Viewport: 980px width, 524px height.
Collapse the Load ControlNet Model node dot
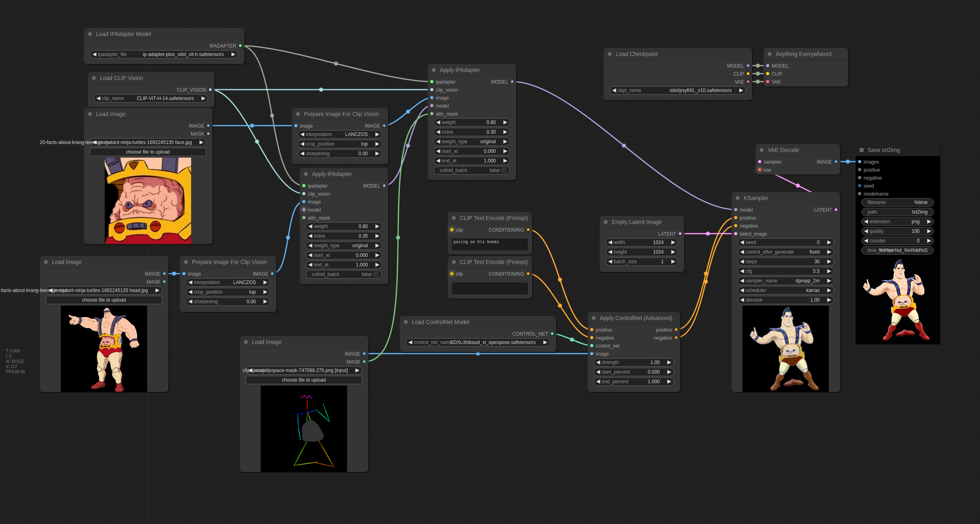tap(406, 322)
